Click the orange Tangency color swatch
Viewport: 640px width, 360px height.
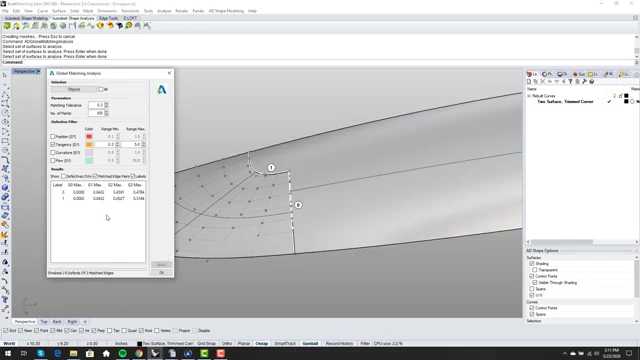(89, 144)
